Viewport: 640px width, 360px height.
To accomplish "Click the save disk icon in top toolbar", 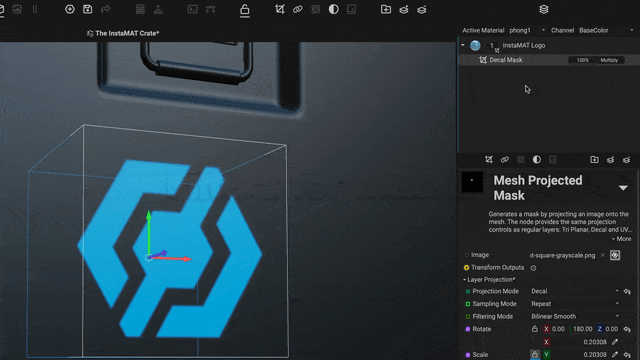I will (87, 9).
